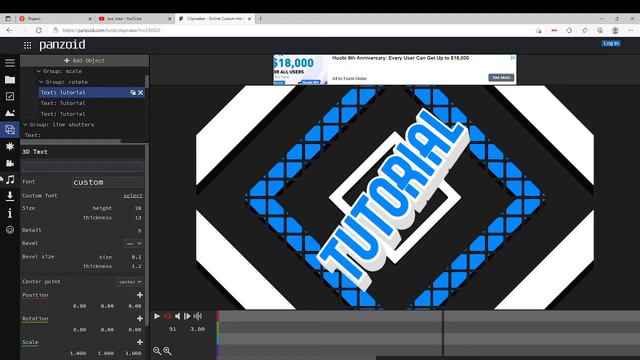Open the hamburger menu in left sidebar
This screenshot has width=640, height=360.
pos(10,62)
